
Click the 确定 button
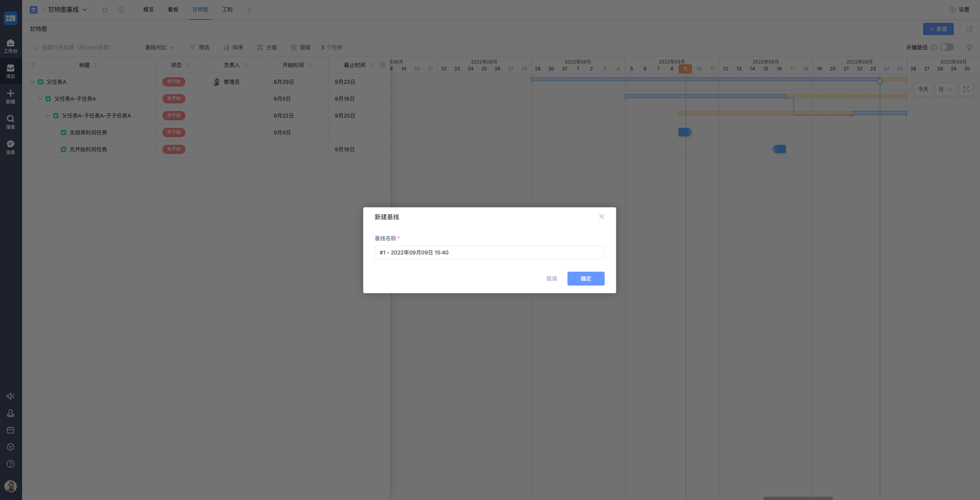click(586, 278)
